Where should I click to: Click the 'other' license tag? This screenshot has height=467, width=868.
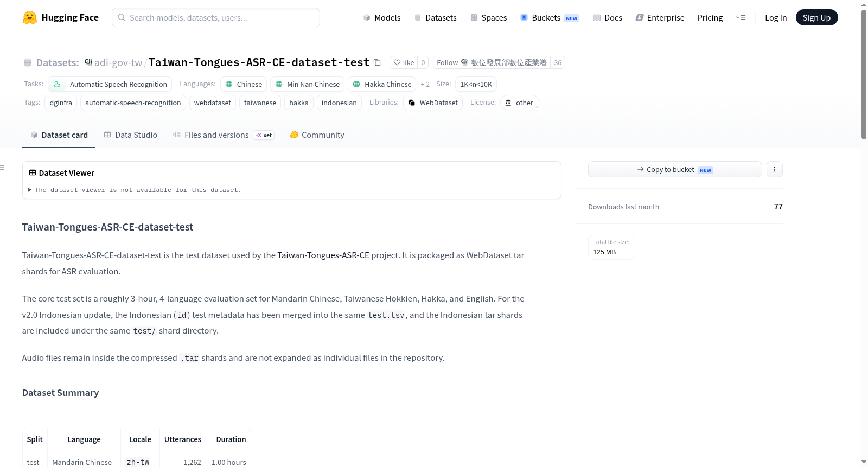coord(519,103)
